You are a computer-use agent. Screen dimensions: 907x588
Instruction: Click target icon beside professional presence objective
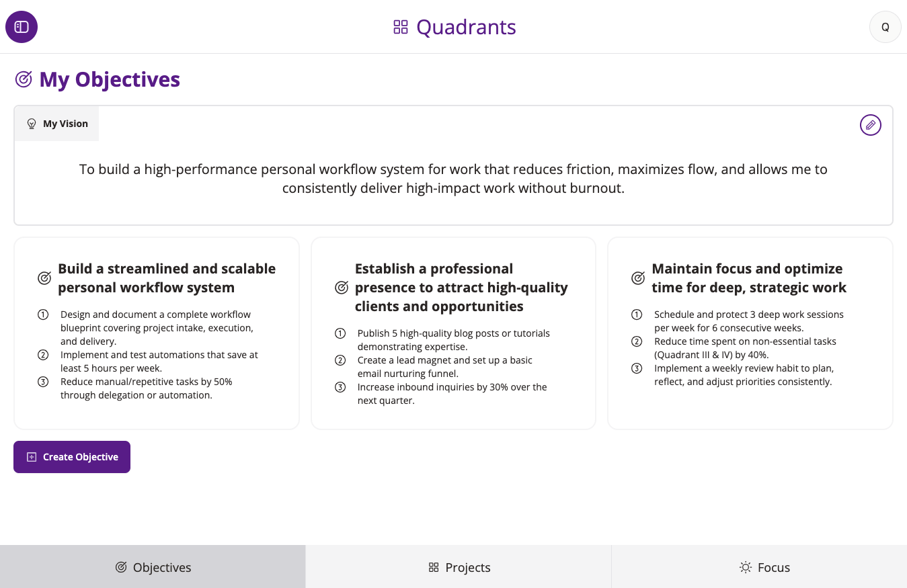coord(342,288)
